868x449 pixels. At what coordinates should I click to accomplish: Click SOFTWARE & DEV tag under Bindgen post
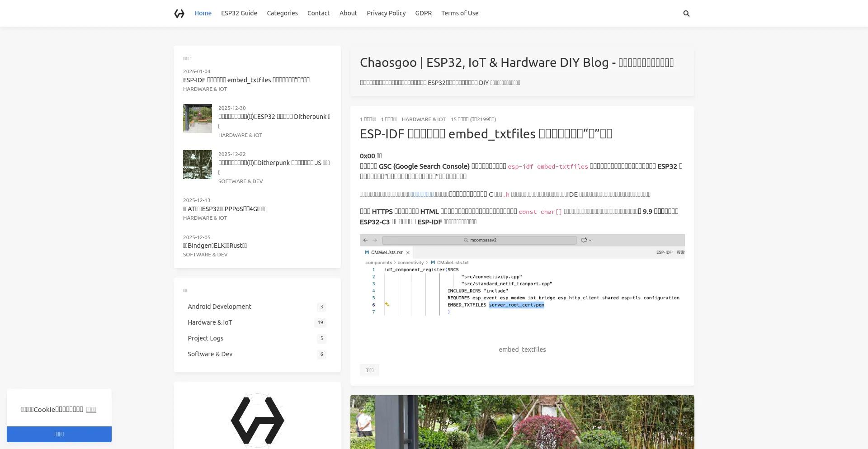tap(205, 255)
